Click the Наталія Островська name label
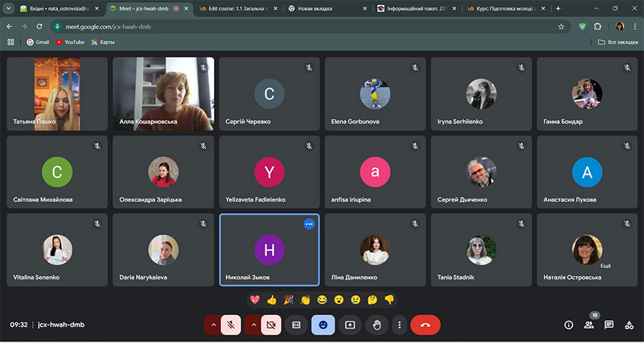 coord(572,277)
